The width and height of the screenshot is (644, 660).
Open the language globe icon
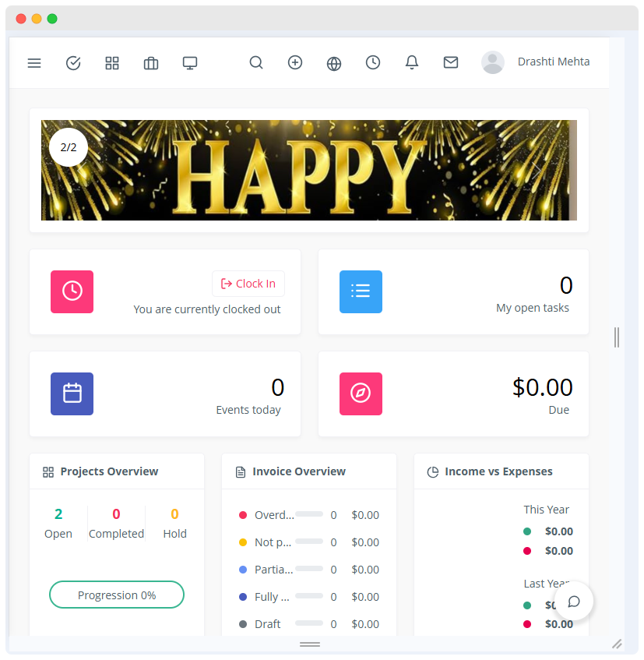pyautogui.click(x=334, y=64)
